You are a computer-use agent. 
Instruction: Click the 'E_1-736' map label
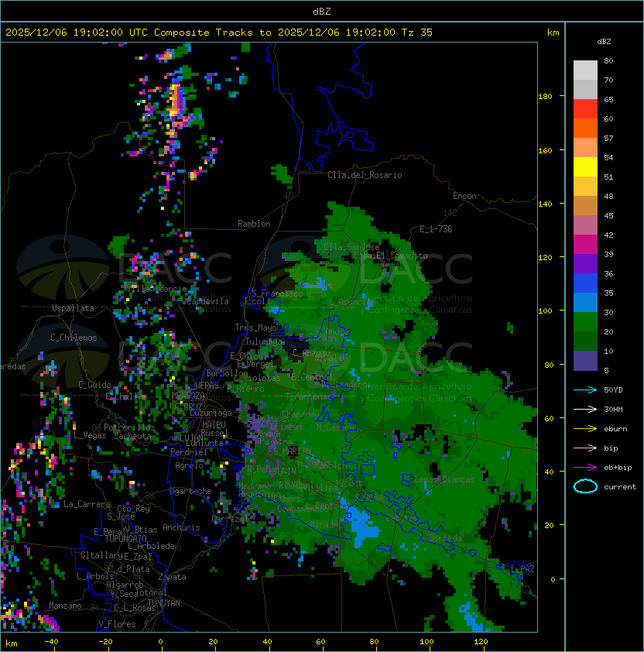tap(436, 229)
